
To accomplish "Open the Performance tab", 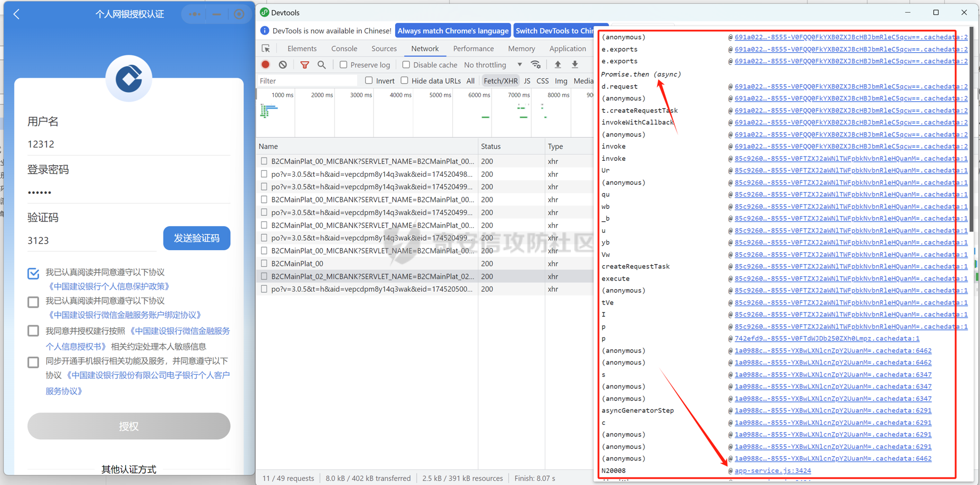I will pyautogui.click(x=473, y=48).
